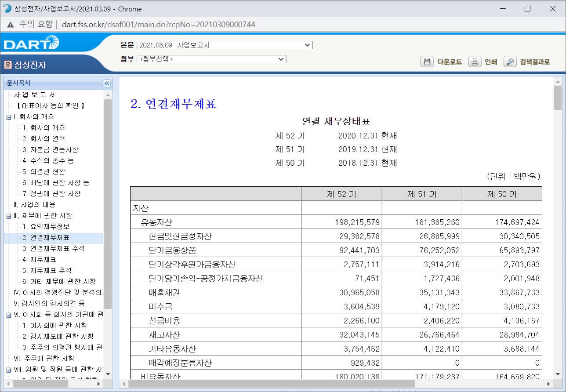
Task: Click the main document horizontal scrollbar thumb
Action: (x=271, y=384)
